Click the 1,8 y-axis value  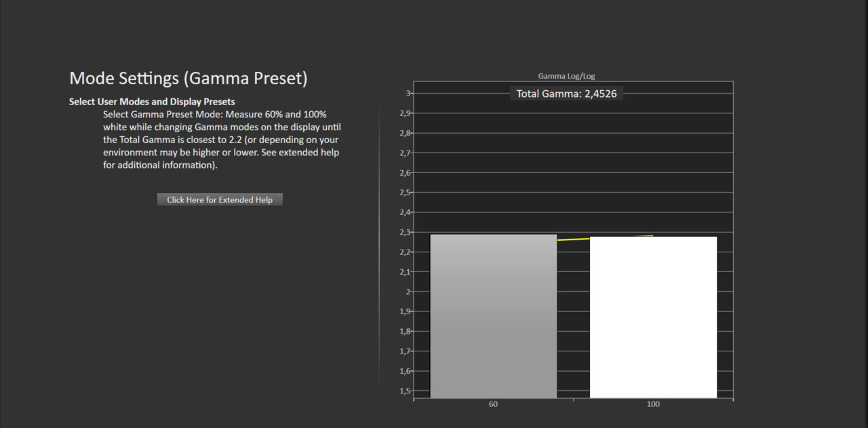tap(404, 332)
